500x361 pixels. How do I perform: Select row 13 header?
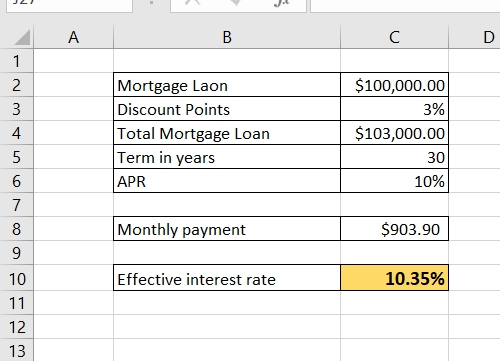tap(17, 350)
